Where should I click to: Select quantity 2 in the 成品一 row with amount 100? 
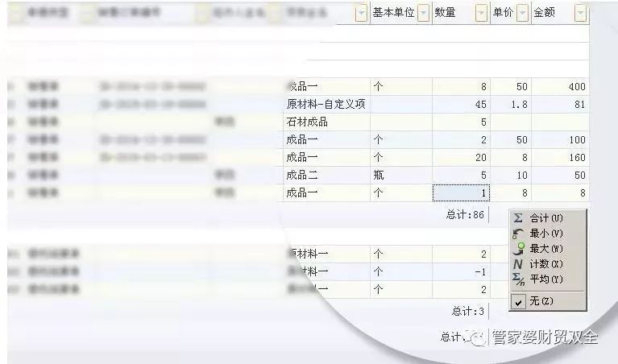(461, 140)
